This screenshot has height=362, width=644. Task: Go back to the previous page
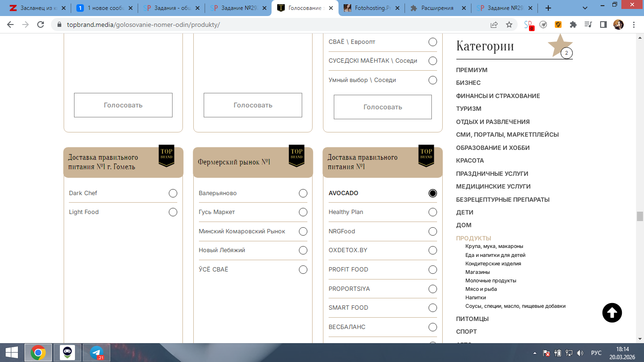pos(10,25)
